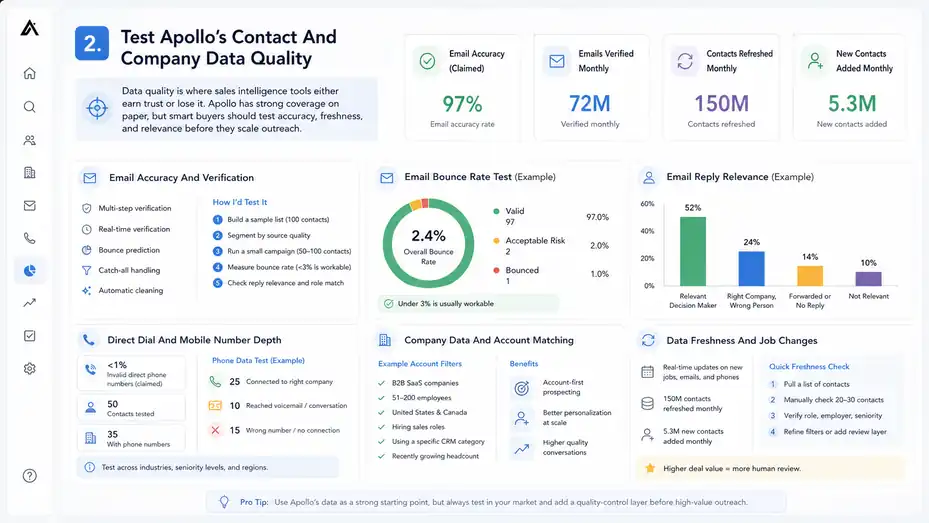Screen dimensions: 929x523
Task: Open the Search sidebar icon
Action: pos(30,107)
